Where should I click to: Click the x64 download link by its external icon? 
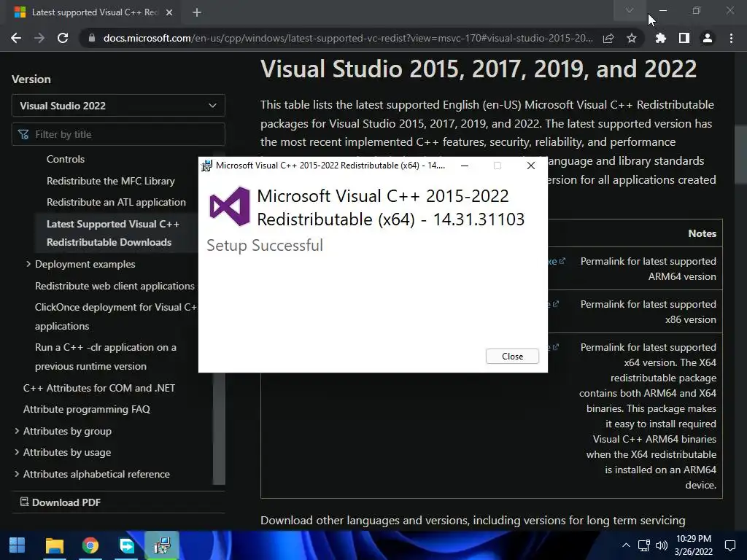point(555,346)
